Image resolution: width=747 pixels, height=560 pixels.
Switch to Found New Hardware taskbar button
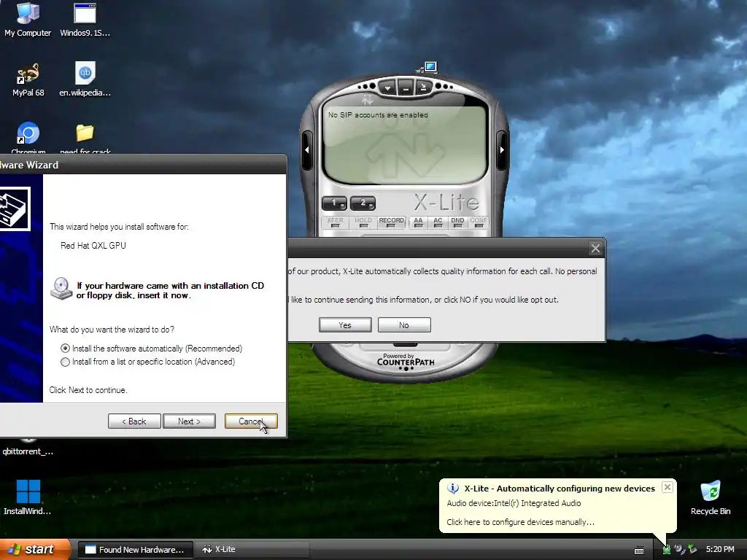click(x=135, y=550)
